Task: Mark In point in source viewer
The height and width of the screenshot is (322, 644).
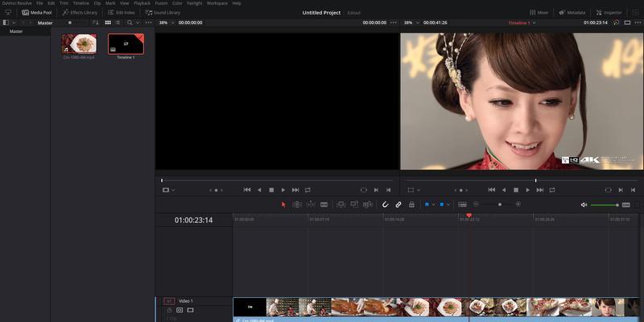Action: pos(376,190)
